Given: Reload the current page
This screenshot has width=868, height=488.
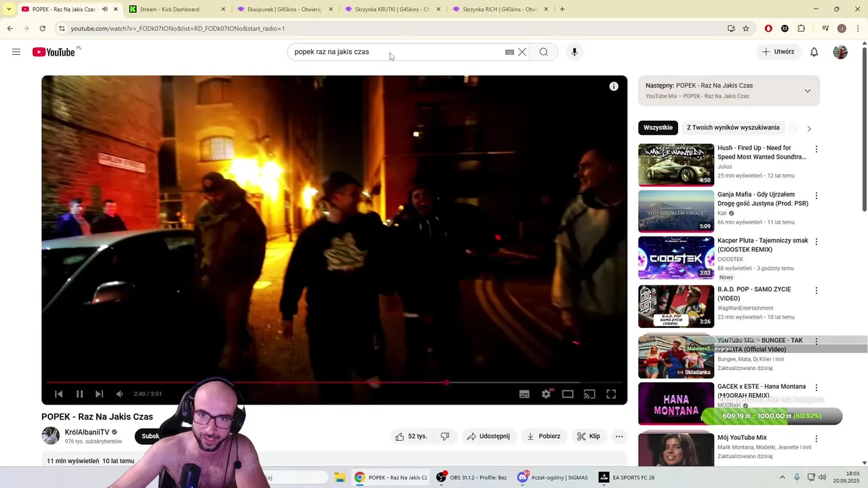Looking at the screenshot, I should 42,28.
